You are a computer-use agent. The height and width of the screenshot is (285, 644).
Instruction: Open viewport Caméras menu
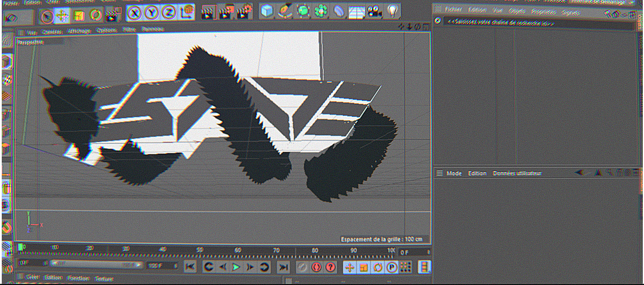[52, 32]
